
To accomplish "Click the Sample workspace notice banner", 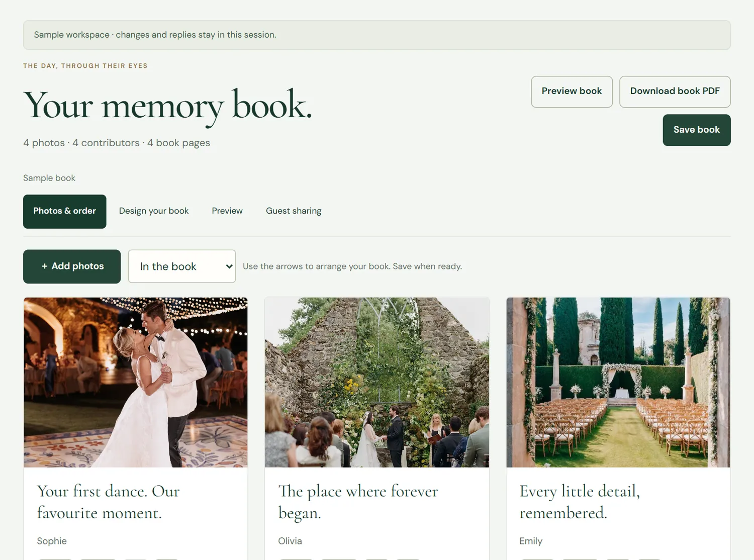I will [377, 35].
